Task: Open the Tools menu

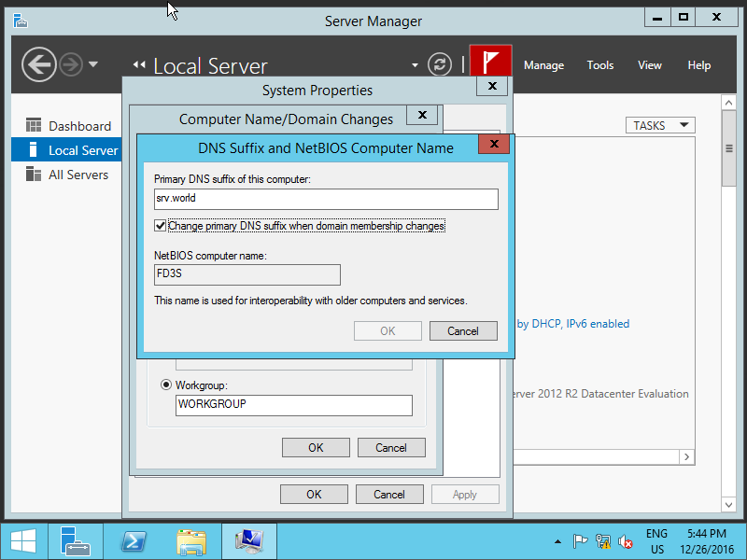Action: click(600, 65)
